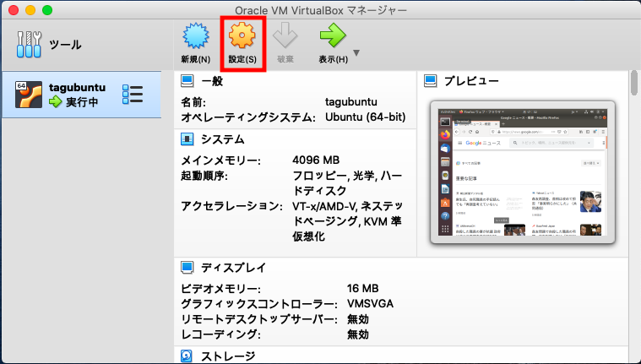Select the ツール tools icon

point(29,44)
